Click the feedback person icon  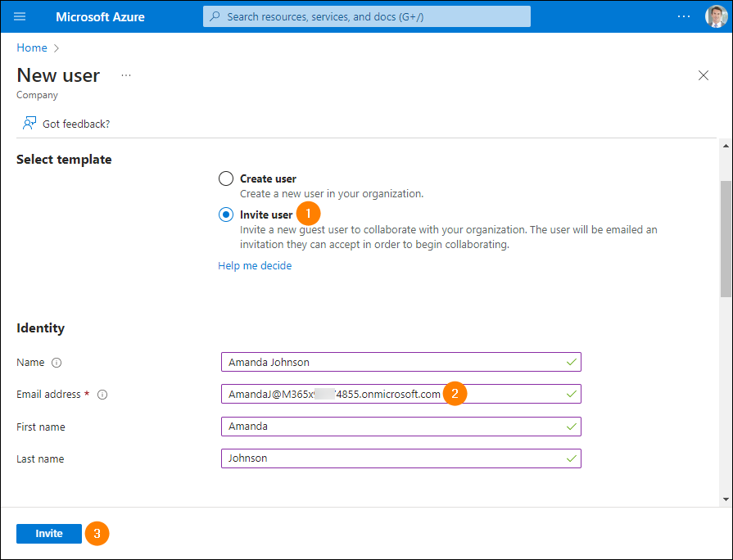[29, 124]
